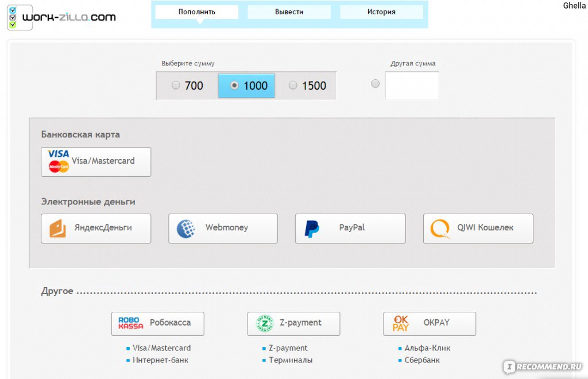Viewport: 588px width, 379px height.
Task: Enable the 'Другая сумма' radio button
Action: 376,84
